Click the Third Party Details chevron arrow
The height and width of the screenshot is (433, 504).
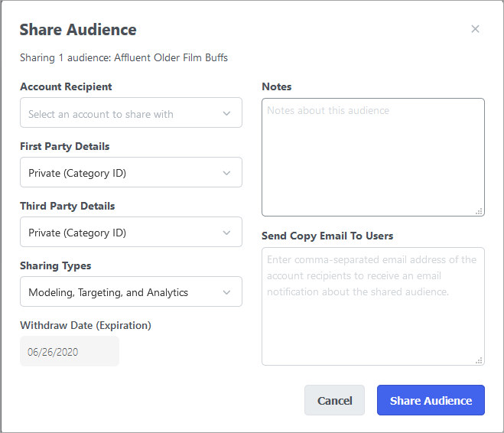(226, 233)
